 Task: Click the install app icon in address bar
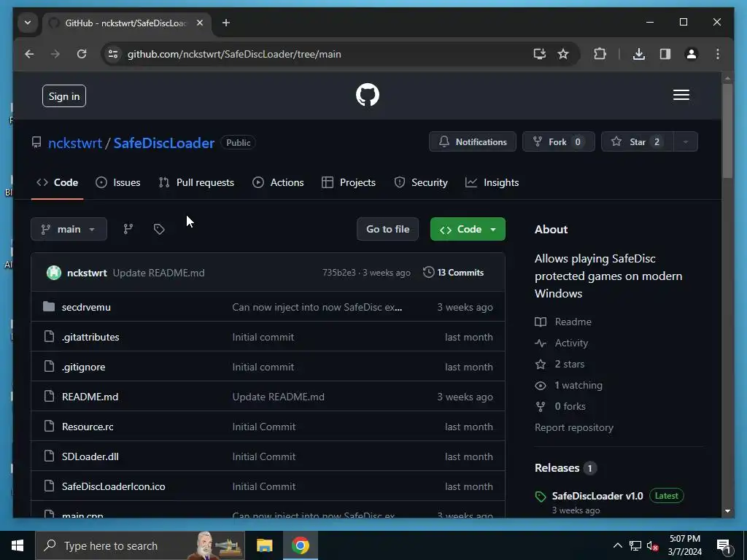(x=539, y=54)
